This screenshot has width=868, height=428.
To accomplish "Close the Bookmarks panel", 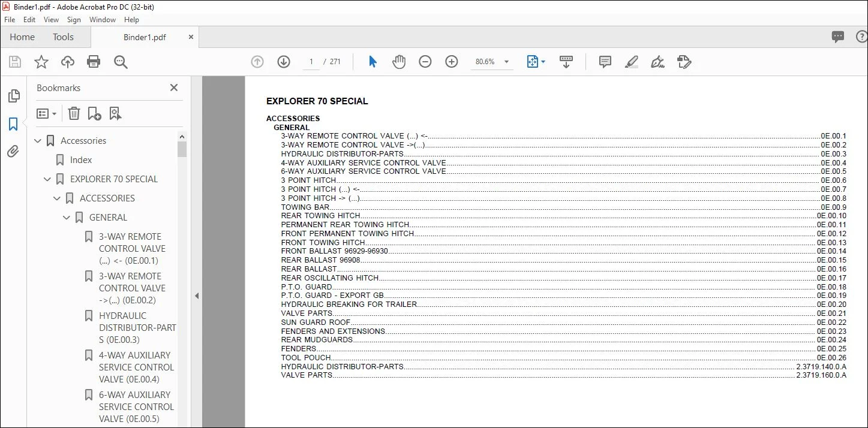I will click(174, 88).
